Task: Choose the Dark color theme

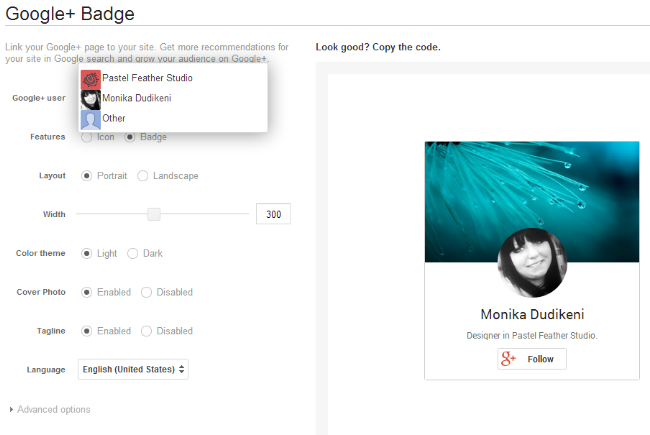Action: tap(133, 253)
